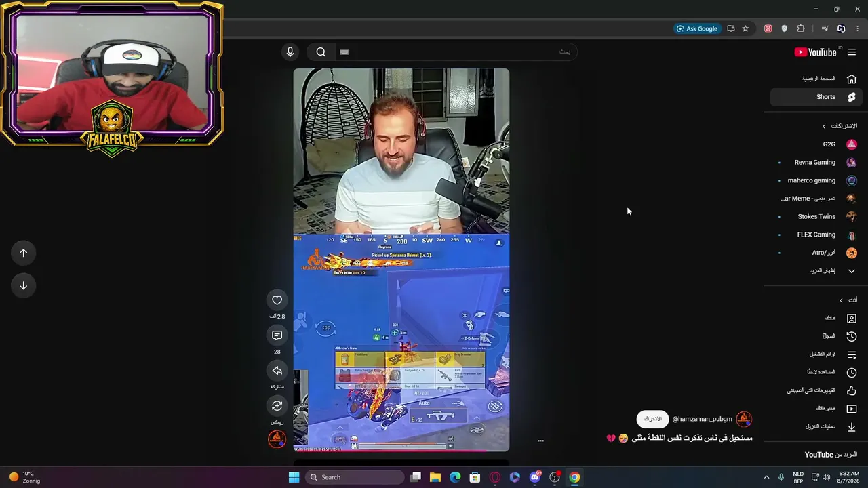Bookmark this page with the star icon

click(x=745, y=28)
